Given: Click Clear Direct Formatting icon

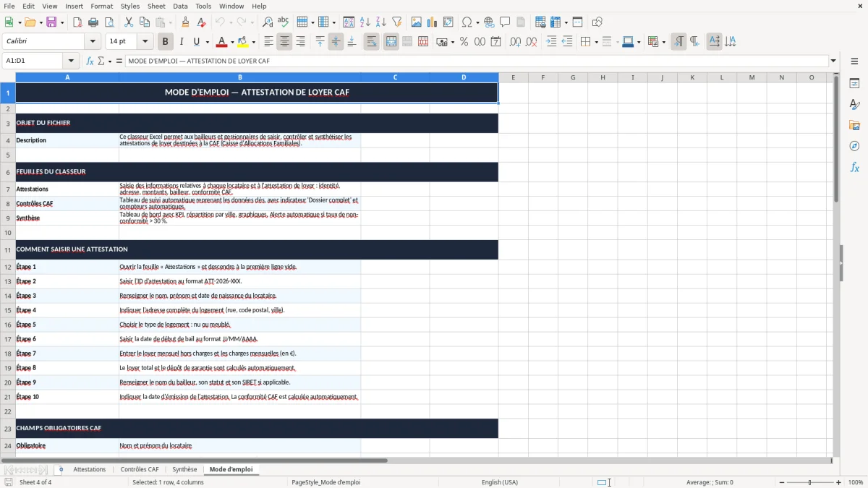Looking at the screenshot, I should (201, 22).
